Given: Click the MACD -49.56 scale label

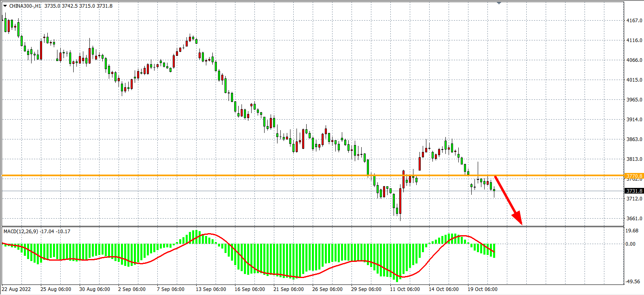Looking at the screenshot, I should (x=633, y=282).
